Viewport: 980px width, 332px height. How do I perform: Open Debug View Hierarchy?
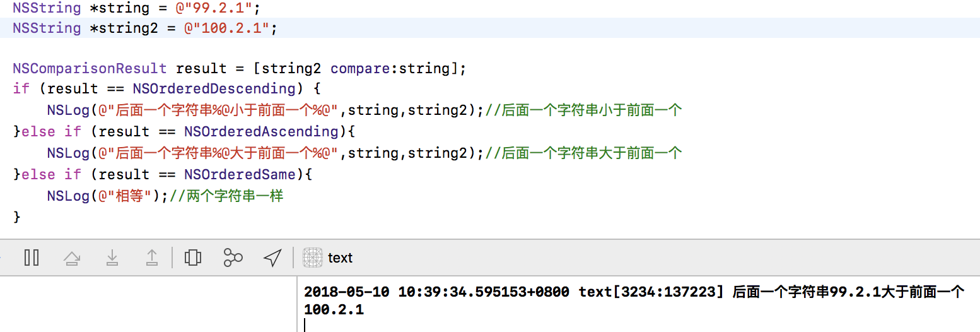tap(192, 258)
